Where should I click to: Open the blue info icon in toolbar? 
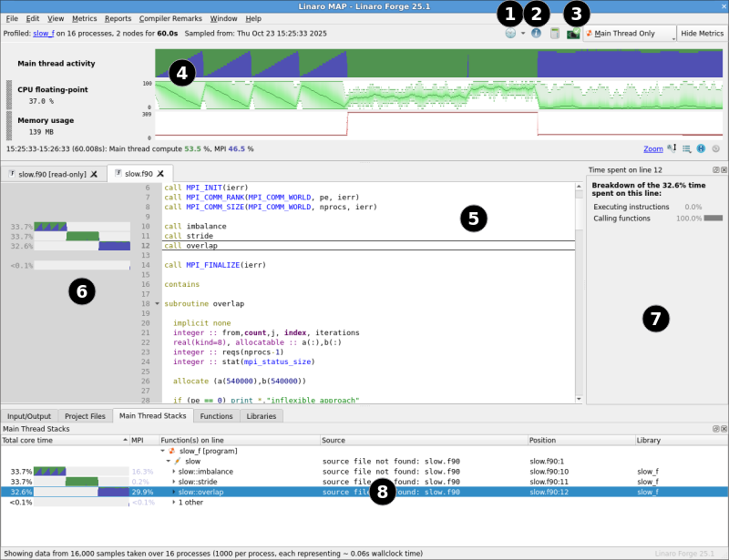click(x=536, y=34)
